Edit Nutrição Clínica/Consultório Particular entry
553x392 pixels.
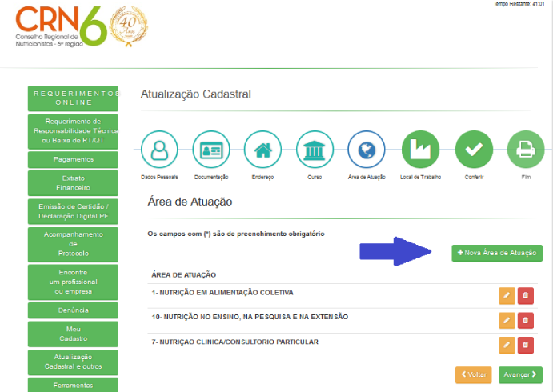point(507,345)
